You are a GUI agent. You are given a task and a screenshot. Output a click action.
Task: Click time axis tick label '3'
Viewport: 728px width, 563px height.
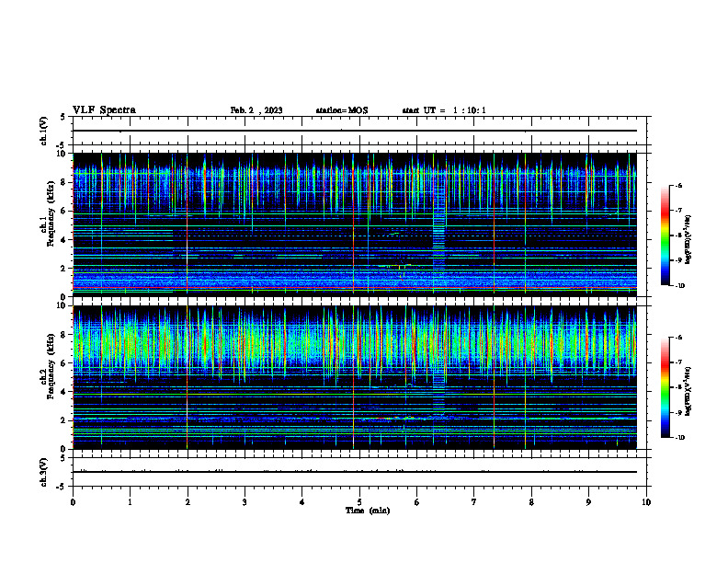(x=245, y=502)
